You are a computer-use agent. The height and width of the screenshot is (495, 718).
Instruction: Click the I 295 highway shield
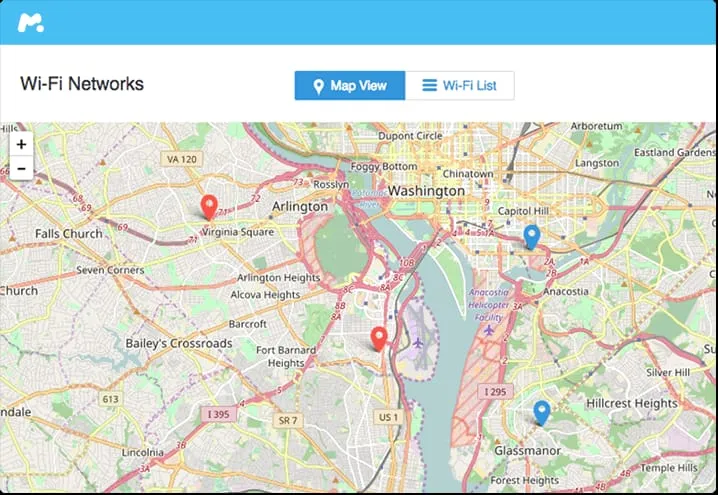495,392
